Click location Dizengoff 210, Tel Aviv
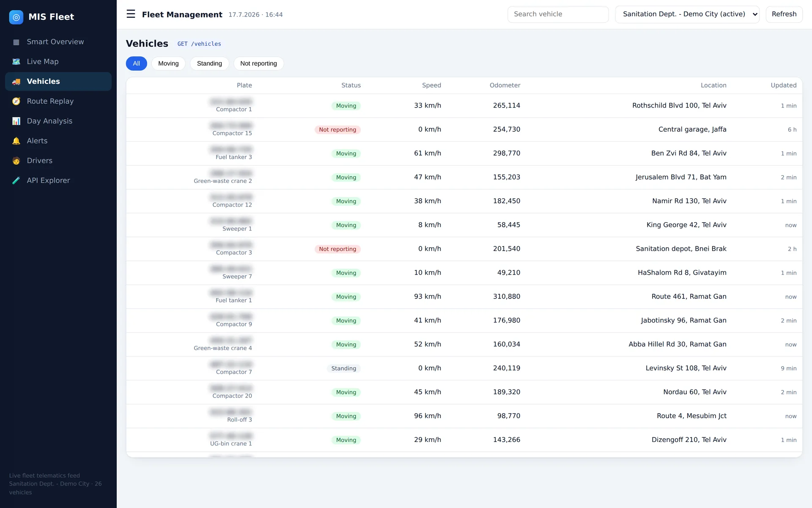This screenshot has height=508, width=812. (x=689, y=440)
